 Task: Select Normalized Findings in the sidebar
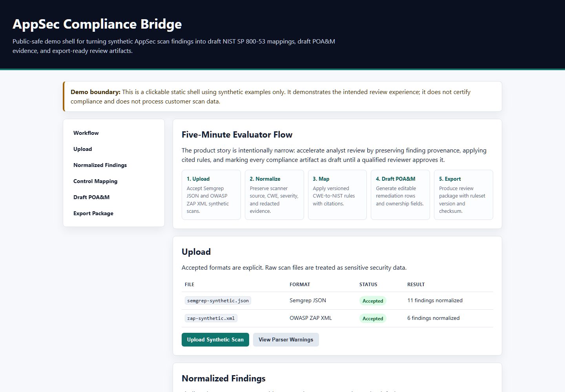click(100, 165)
